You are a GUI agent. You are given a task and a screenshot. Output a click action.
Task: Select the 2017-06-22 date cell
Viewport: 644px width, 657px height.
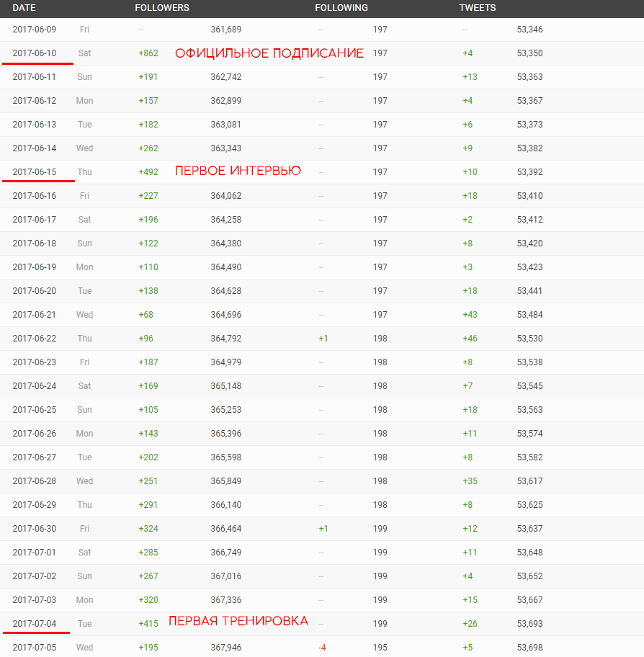(x=34, y=339)
